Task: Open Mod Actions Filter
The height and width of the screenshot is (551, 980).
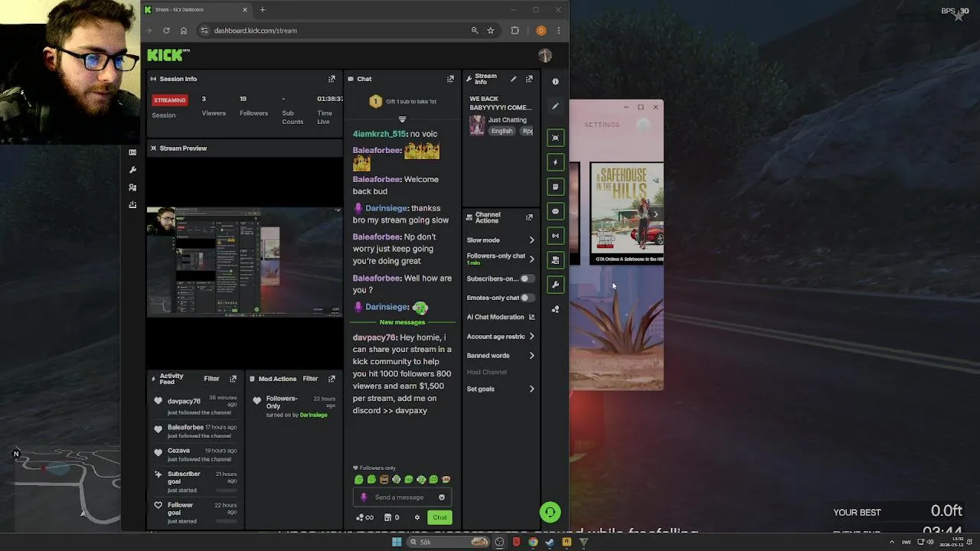Action: (x=310, y=379)
